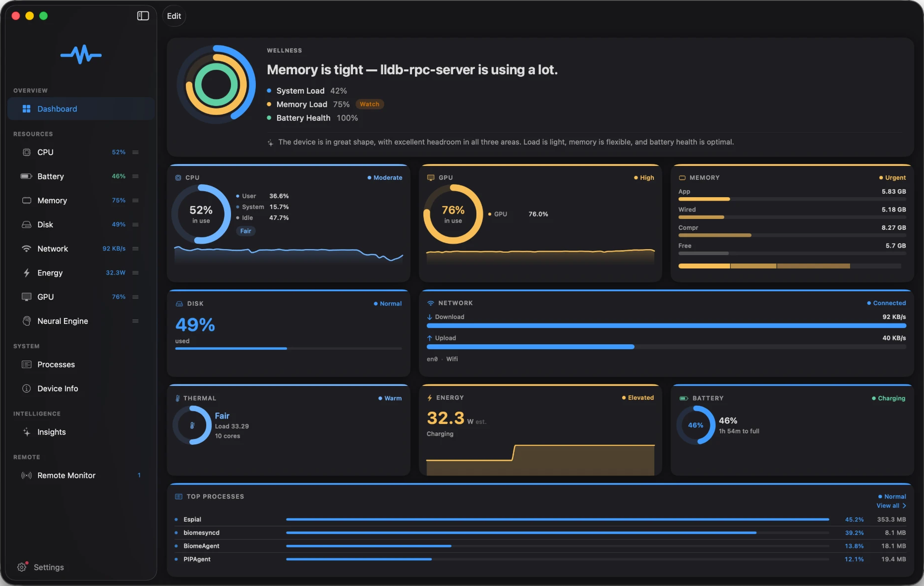The height and width of the screenshot is (586, 924).
Task: Open Memory in the sidebar
Action: tap(81, 200)
